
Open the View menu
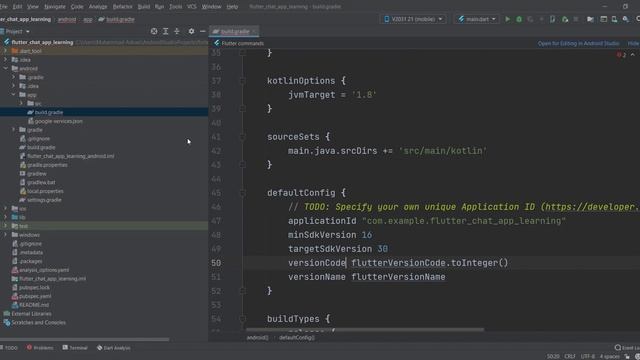tap(33, 7)
